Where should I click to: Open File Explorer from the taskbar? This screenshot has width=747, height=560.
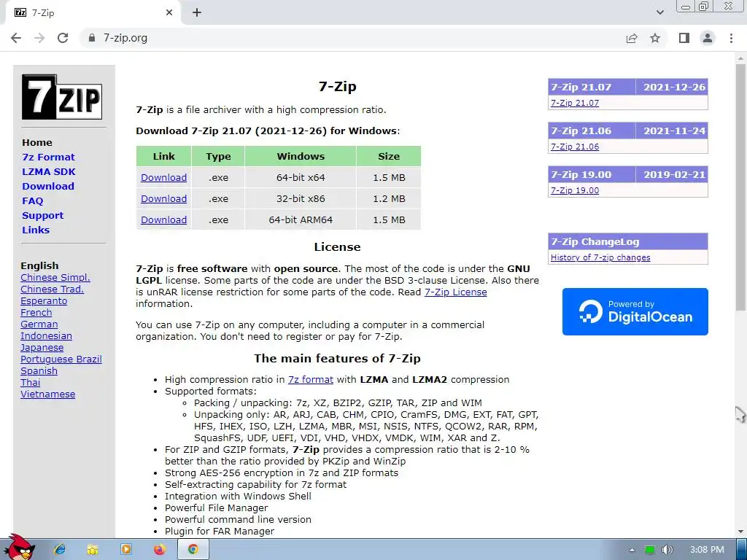click(93, 549)
